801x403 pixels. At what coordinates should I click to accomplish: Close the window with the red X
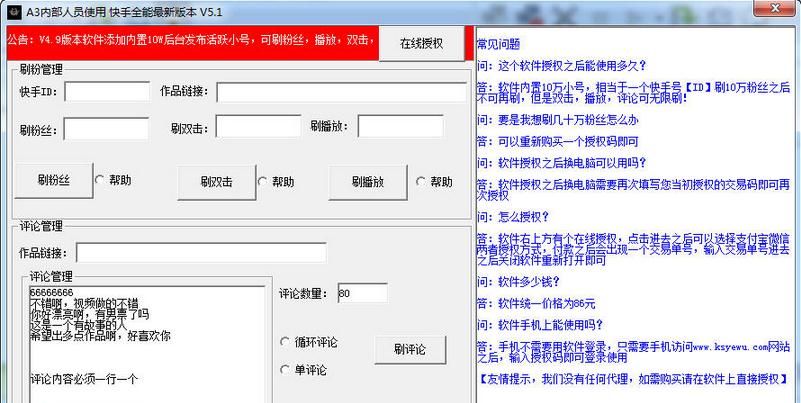(776, 8)
